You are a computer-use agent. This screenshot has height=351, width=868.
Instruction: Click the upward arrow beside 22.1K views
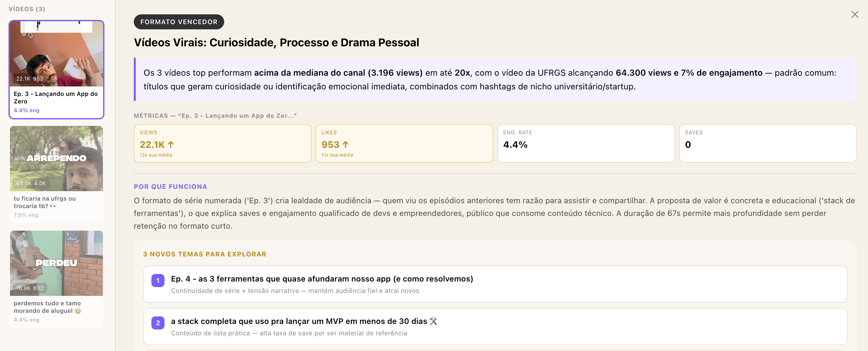tap(171, 145)
